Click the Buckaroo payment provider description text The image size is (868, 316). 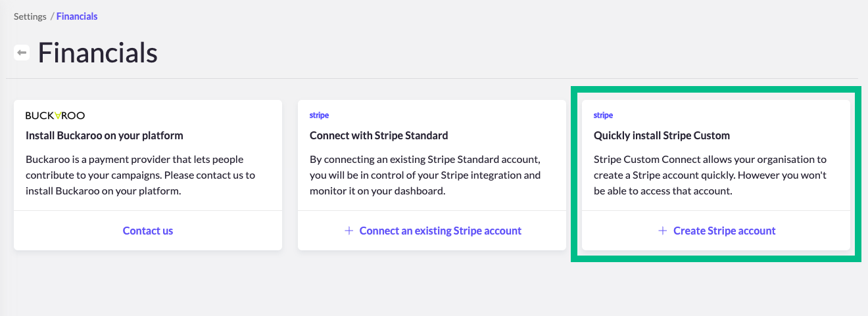[x=140, y=175]
